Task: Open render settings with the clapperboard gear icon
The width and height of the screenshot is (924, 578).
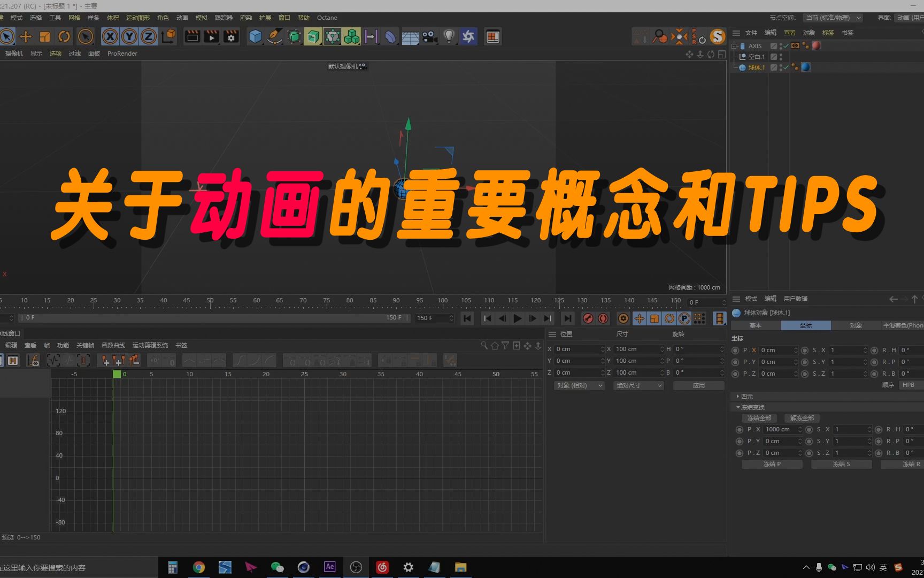Action: tap(231, 36)
